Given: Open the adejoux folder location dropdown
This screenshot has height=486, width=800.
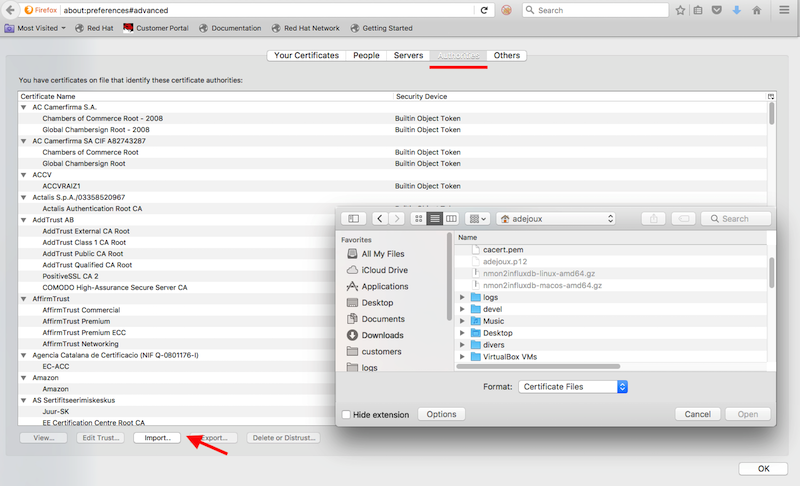Looking at the screenshot, I should tap(556, 218).
